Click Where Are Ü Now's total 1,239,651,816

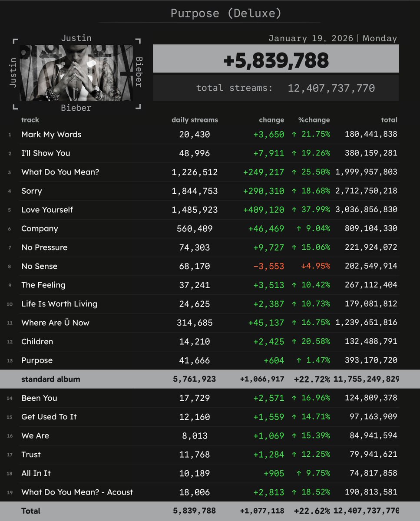coord(366,323)
